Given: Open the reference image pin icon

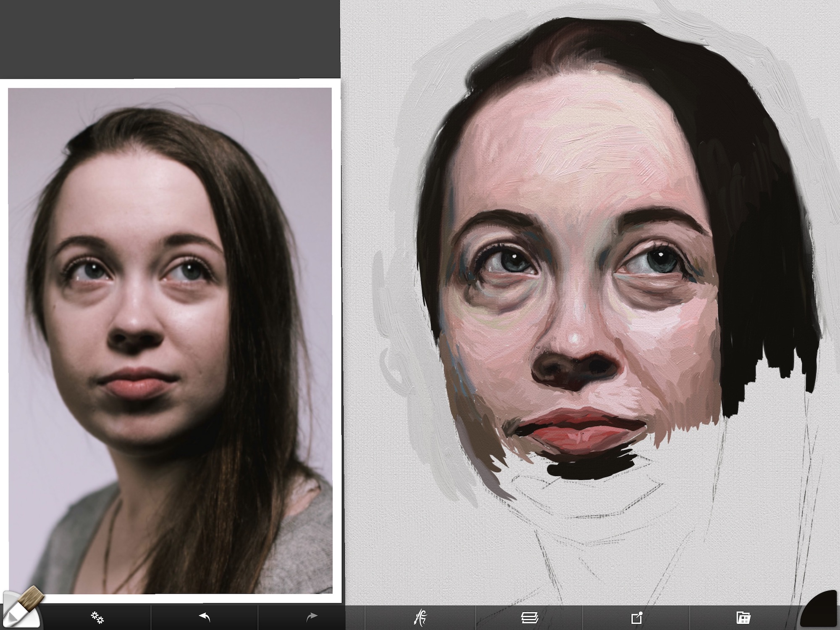Looking at the screenshot, I should [636, 617].
